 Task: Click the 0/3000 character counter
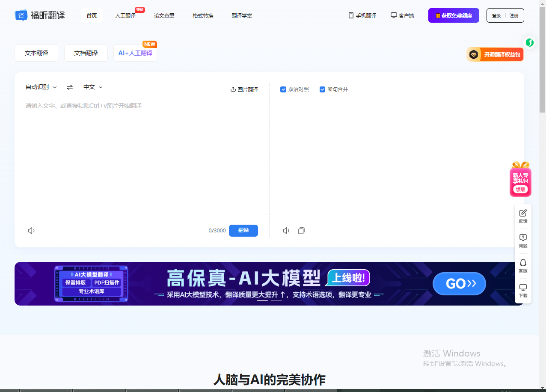pyautogui.click(x=217, y=231)
